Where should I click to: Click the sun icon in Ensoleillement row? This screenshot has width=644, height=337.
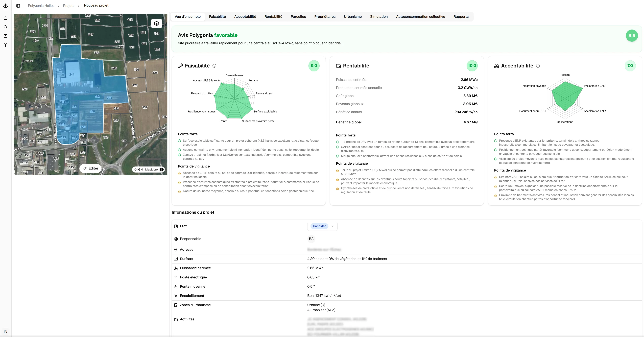[x=176, y=296]
